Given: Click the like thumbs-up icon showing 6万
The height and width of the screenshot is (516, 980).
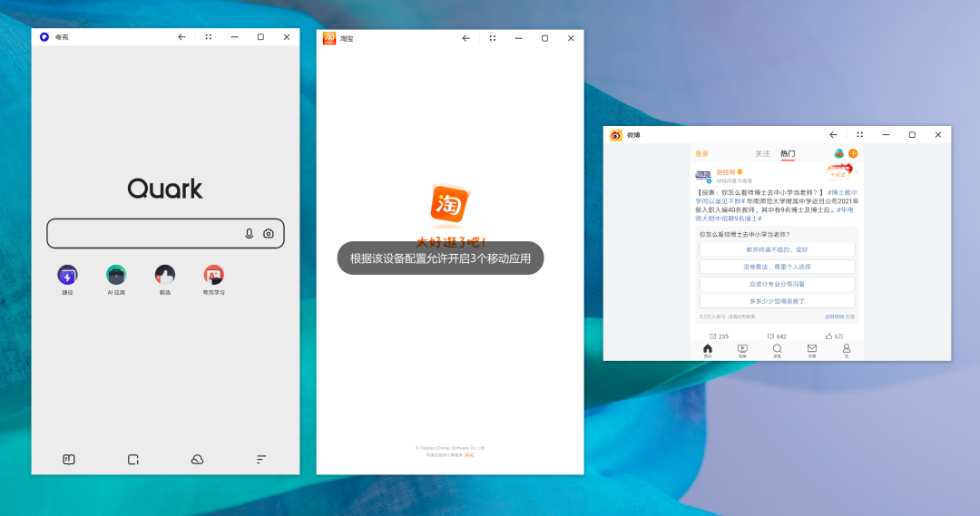Looking at the screenshot, I should (x=828, y=336).
